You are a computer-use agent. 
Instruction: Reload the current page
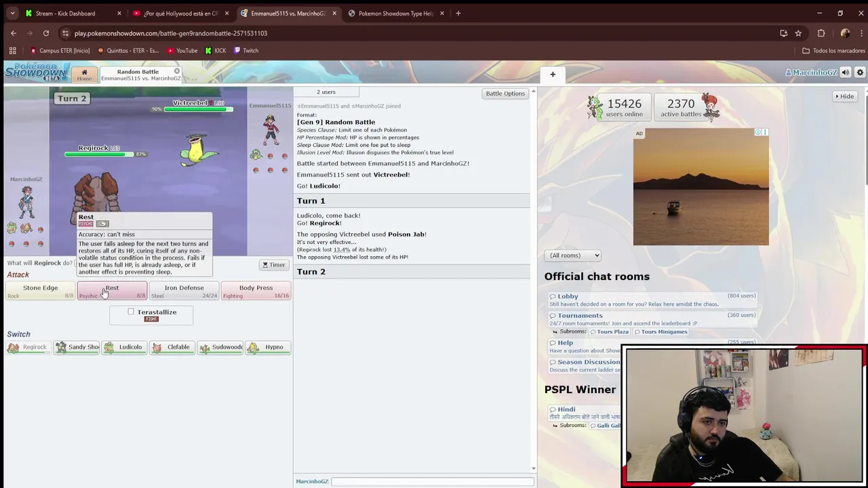point(46,33)
